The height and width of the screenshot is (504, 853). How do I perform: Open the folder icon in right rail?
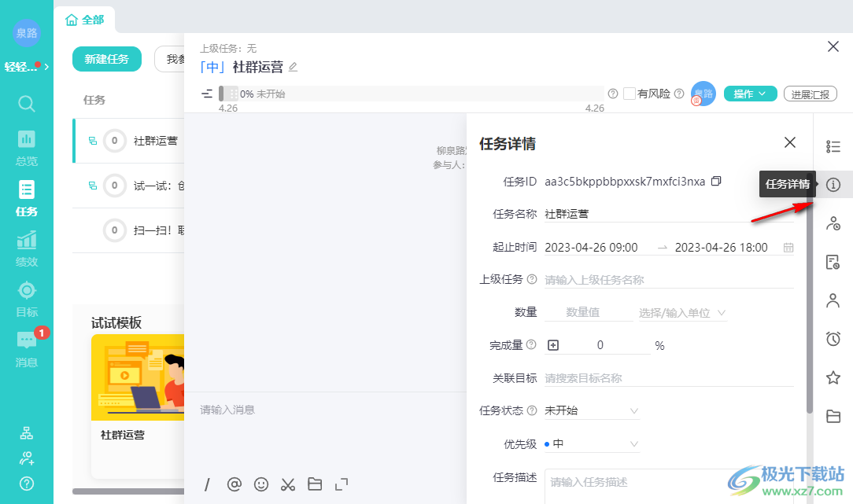tap(833, 416)
